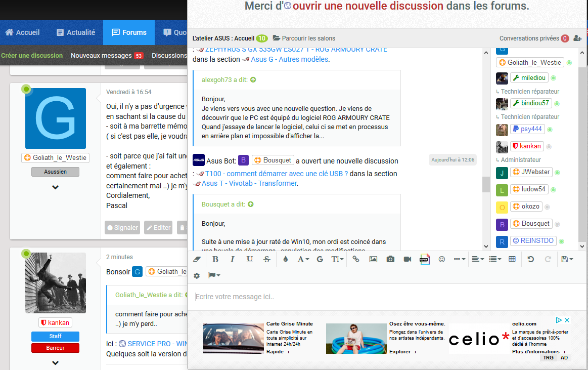Select psy444 in the chat user list
The height and width of the screenshot is (370, 588).
coord(527,129)
